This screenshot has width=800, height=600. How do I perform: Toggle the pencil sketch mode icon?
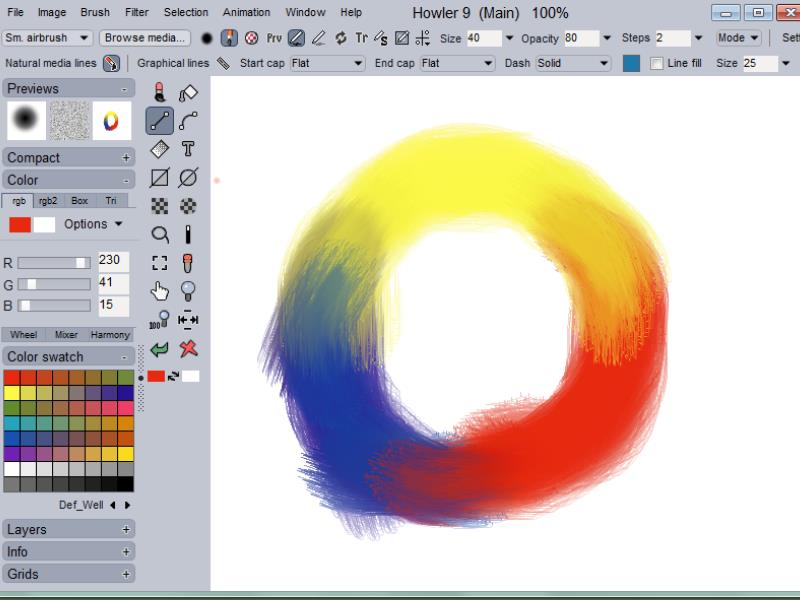tap(318, 38)
